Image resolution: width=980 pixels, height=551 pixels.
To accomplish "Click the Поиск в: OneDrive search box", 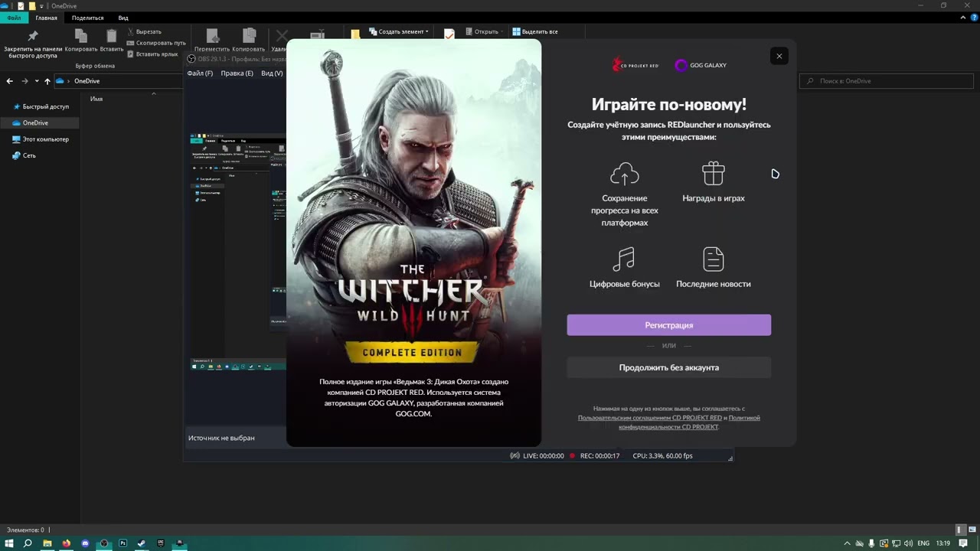I will pyautogui.click(x=887, y=81).
